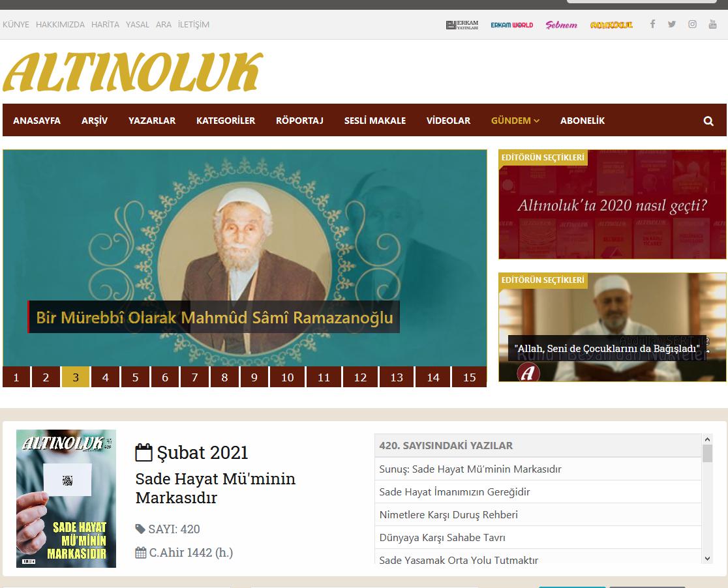The height and width of the screenshot is (588, 728).
Task: Click the Altınoluk main logo
Action: click(133, 72)
